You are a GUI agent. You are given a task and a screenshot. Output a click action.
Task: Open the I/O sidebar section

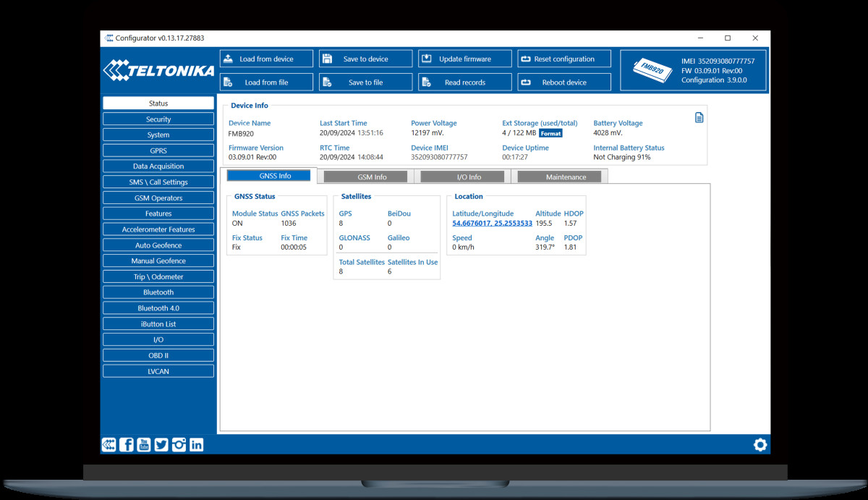click(158, 339)
